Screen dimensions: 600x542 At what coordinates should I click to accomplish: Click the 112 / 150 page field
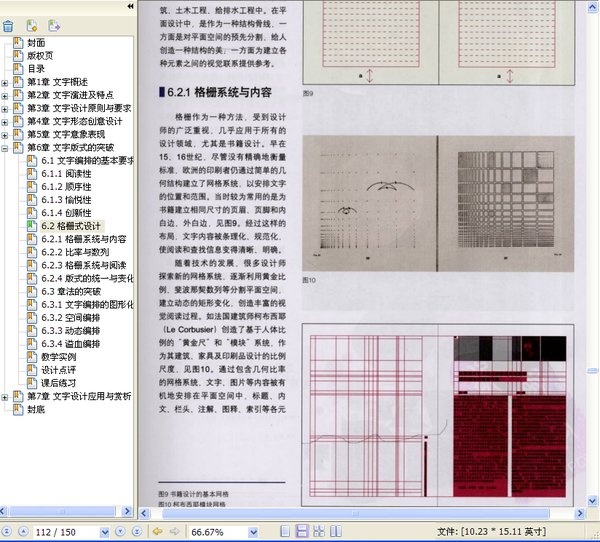click(x=66, y=532)
